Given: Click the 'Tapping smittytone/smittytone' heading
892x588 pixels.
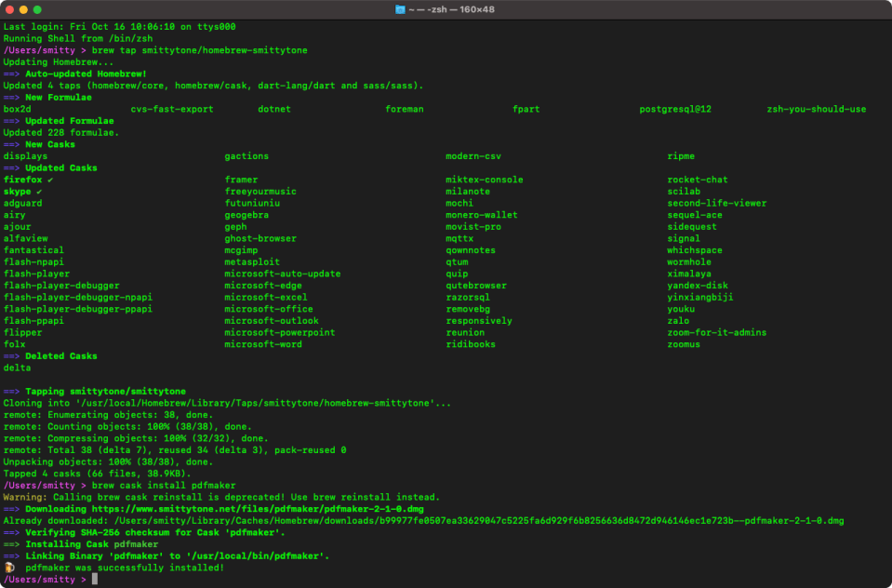Looking at the screenshot, I should (x=105, y=392).
